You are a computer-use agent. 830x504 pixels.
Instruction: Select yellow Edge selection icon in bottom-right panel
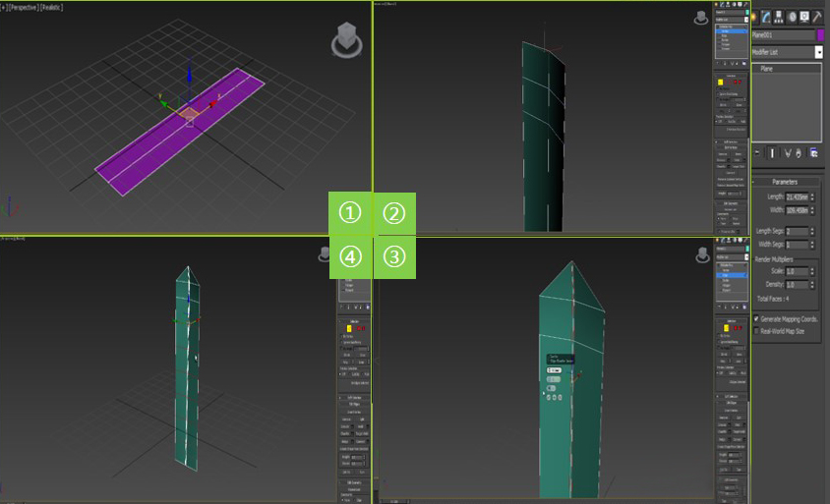726,328
